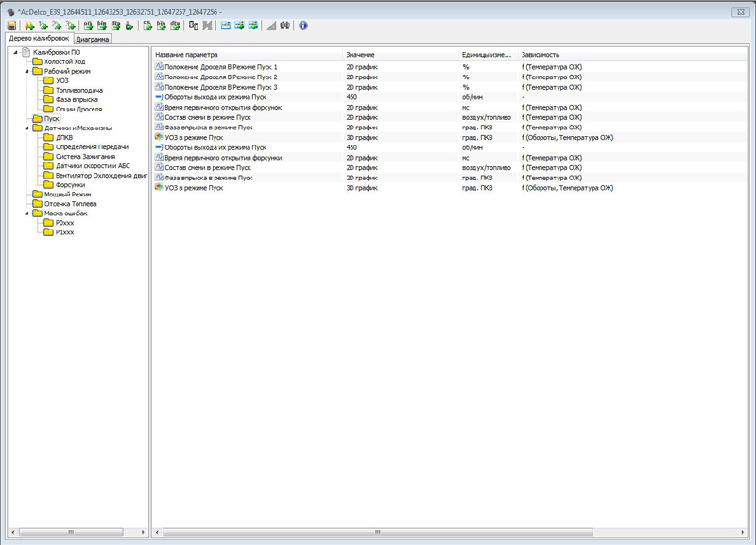Select the Холостой Ход folder in tree
Screen dimensions: 756x545
pos(64,61)
